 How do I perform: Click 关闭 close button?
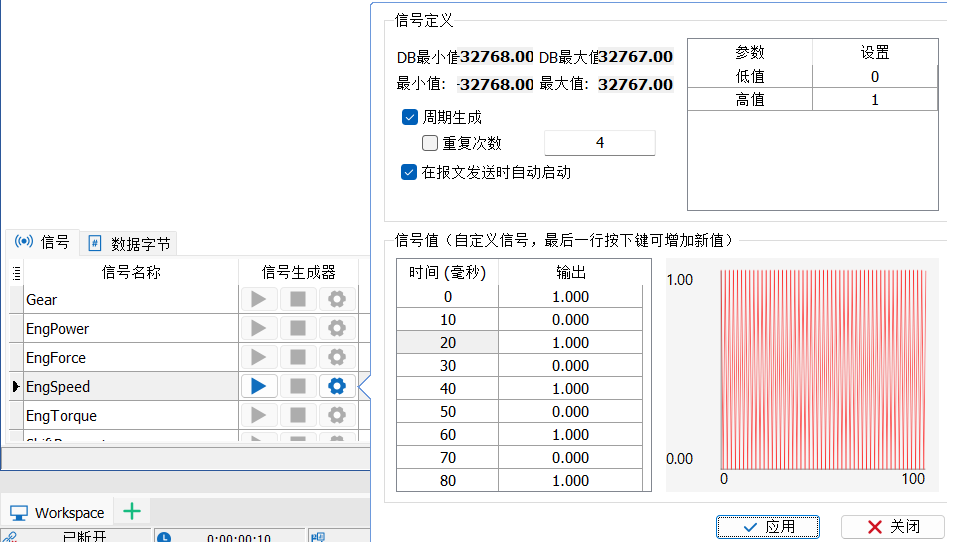(x=893, y=527)
